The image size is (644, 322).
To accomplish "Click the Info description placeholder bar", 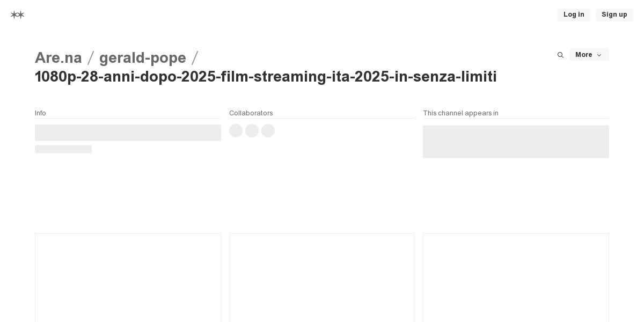I will coord(128,133).
